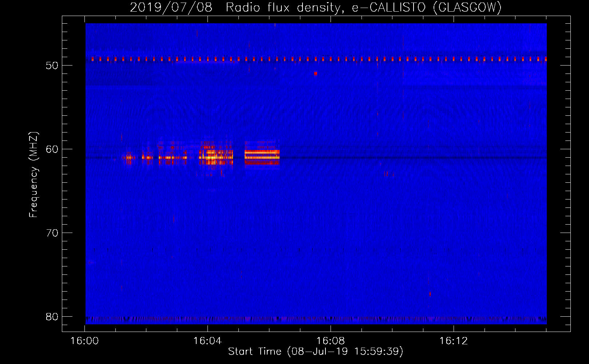The width and height of the screenshot is (589, 364).
Task: Click the 50 frequency tick label
Action: coord(52,66)
